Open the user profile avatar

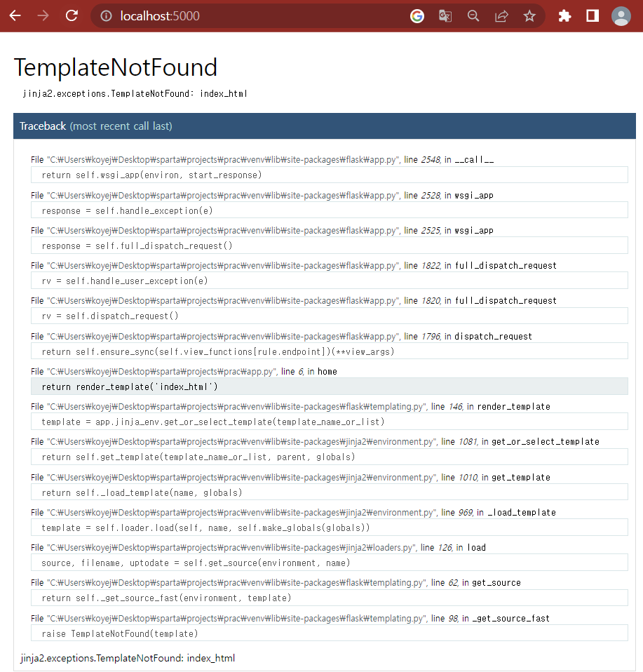[x=621, y=16]
